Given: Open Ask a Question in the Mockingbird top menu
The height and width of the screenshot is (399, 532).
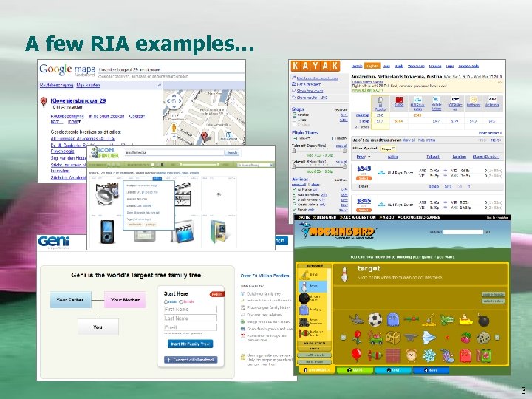Looking at the screenshot, I should pyautogui.click(x=358, y=217).
